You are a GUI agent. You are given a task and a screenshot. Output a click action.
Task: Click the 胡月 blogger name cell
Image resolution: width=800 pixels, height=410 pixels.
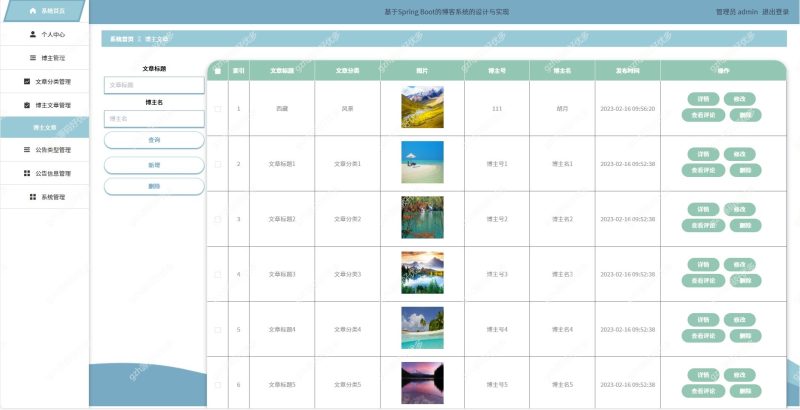tap(562, 109)
